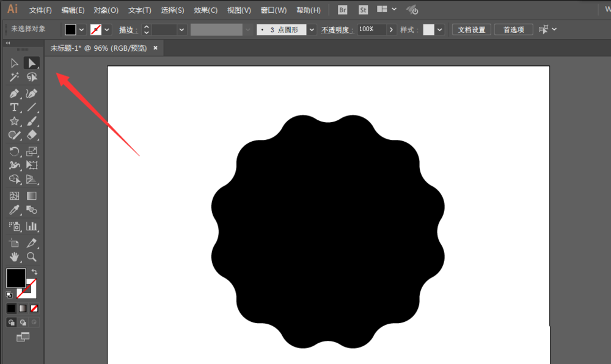The width and height of the screenshot is (611, 364).
Task: Select the Magic Wand tool
Action: pyautogui.click(x=14, y=77)
